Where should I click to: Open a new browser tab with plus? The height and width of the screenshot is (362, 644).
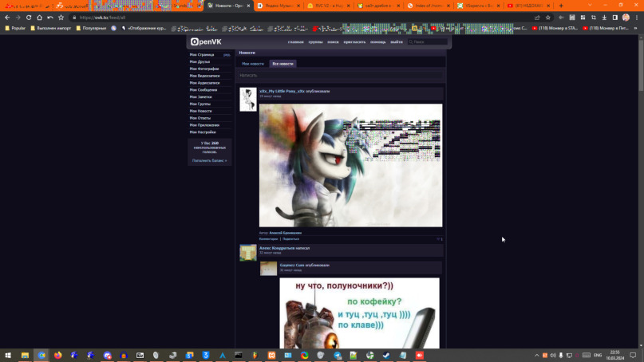[x=561, y=6]
